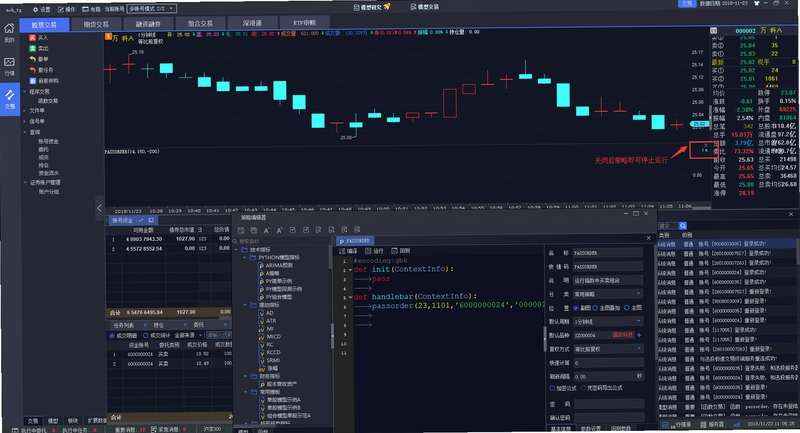This screenshot has width=800, height=433.
Task: Click the detach icon on 账号资金 tab
Action: 151,220
